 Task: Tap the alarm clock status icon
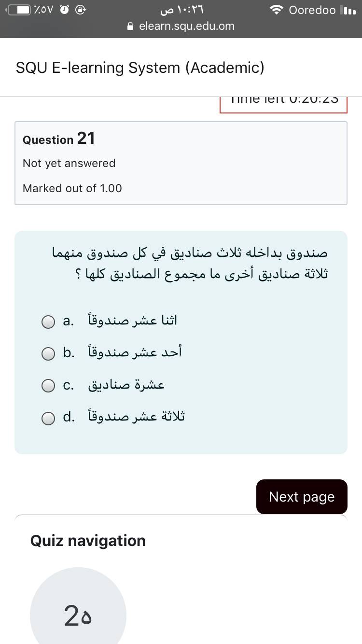[64, 10]
